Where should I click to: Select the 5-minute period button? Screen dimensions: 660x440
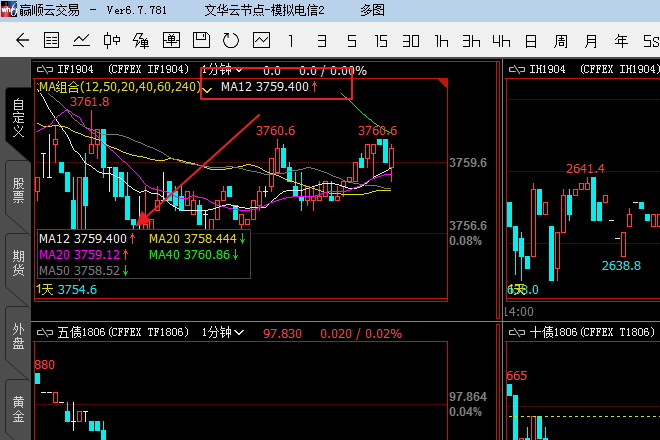(352, 41)
